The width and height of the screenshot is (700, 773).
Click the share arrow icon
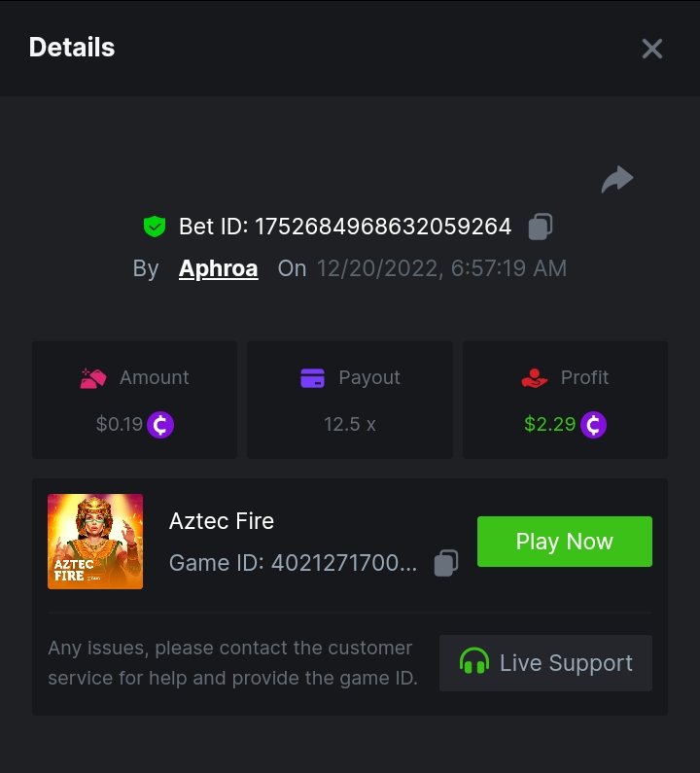tap(617, 180)
